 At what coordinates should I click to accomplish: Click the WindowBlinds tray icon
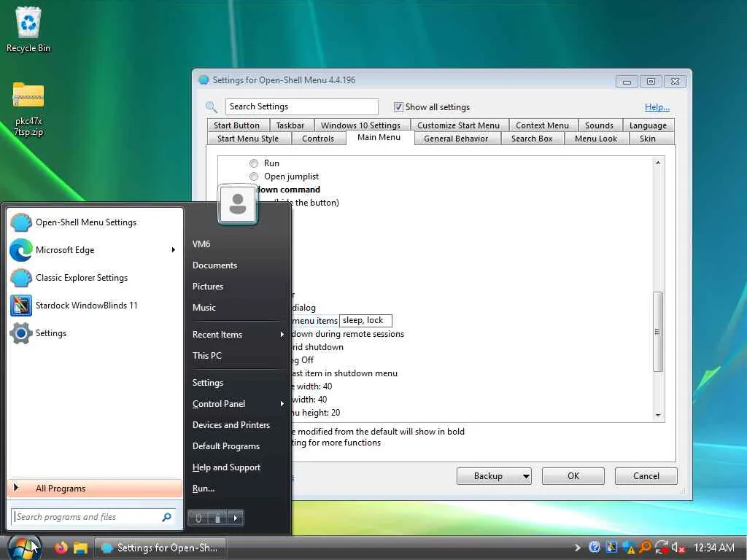pos(611,547)
